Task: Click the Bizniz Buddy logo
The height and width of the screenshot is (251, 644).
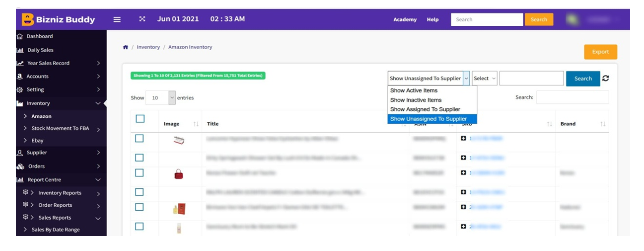Action: tap(58, 19)
